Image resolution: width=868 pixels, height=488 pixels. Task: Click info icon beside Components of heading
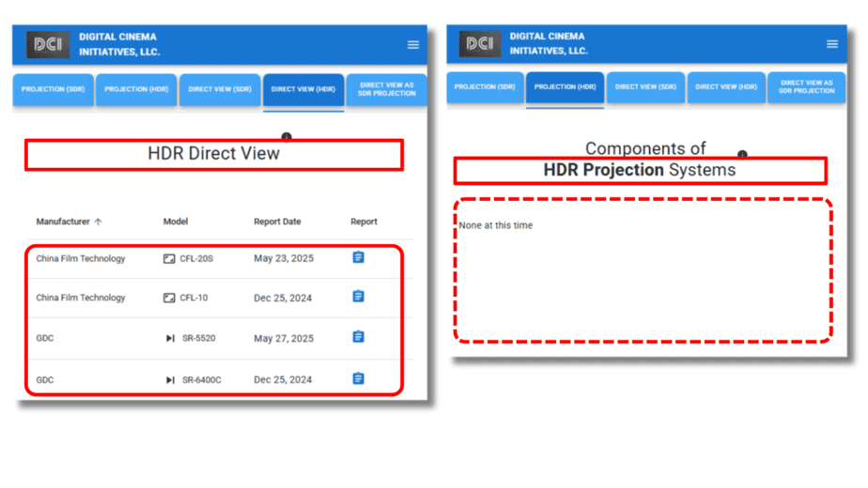click(x=742, y=154)
